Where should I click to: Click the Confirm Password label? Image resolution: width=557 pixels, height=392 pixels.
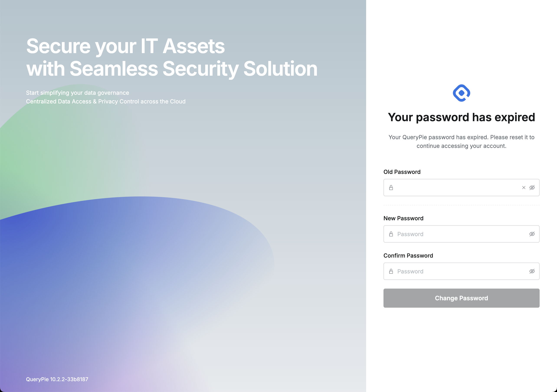(x=408, y=255)
